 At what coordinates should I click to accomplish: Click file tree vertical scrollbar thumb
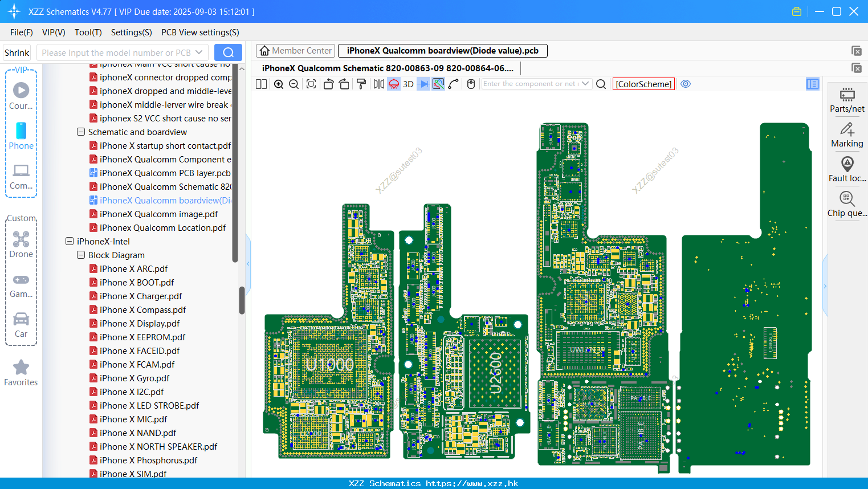(x=242, y=300)
